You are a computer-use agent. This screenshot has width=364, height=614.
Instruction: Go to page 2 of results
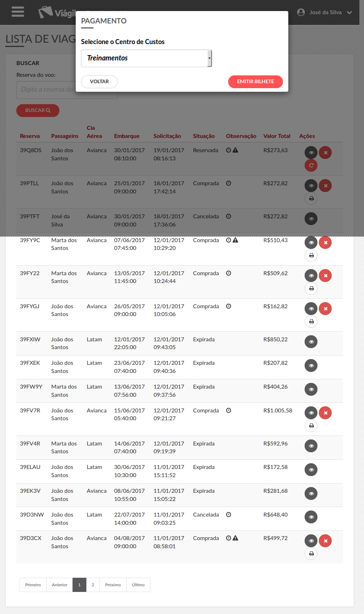93,585
